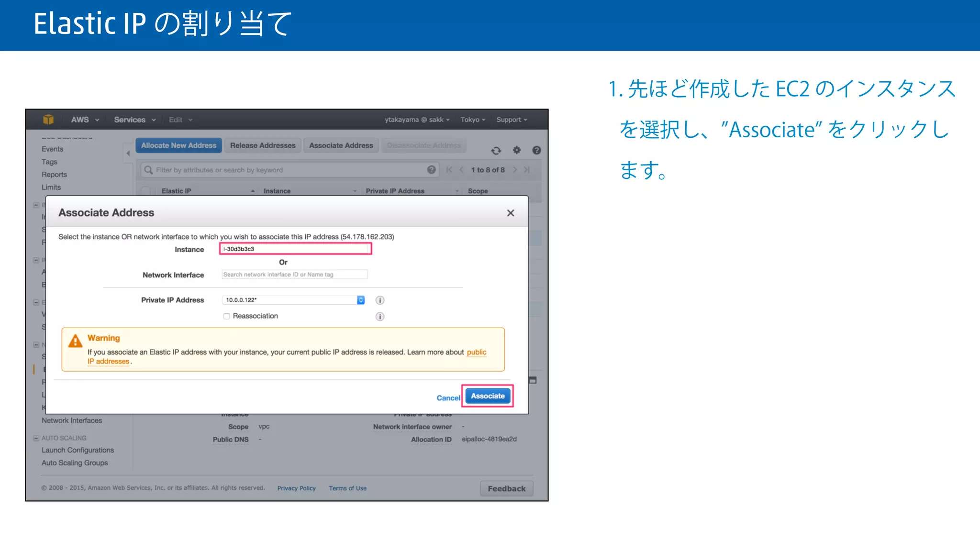The height and width of the screenshot is (551, 980).
Task: Click the Allocate New Address button
Action: tap(178, 145)
